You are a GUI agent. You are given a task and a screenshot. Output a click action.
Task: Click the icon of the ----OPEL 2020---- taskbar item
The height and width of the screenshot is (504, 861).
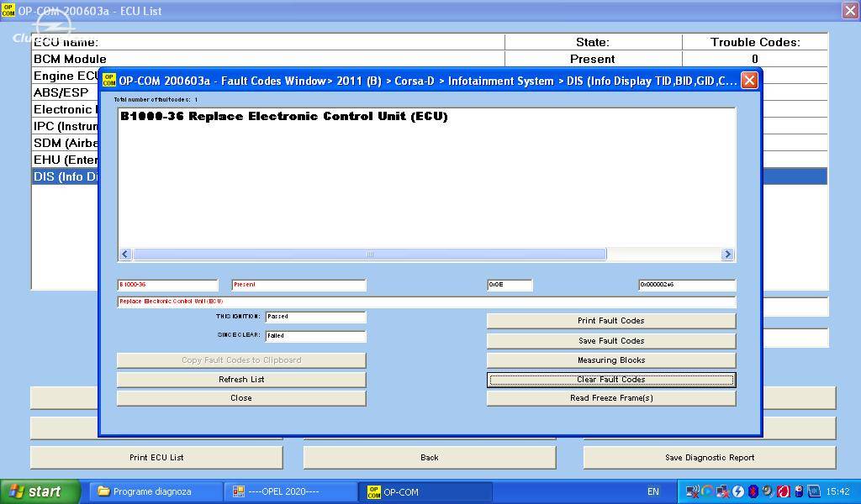(x=238, y=491)
